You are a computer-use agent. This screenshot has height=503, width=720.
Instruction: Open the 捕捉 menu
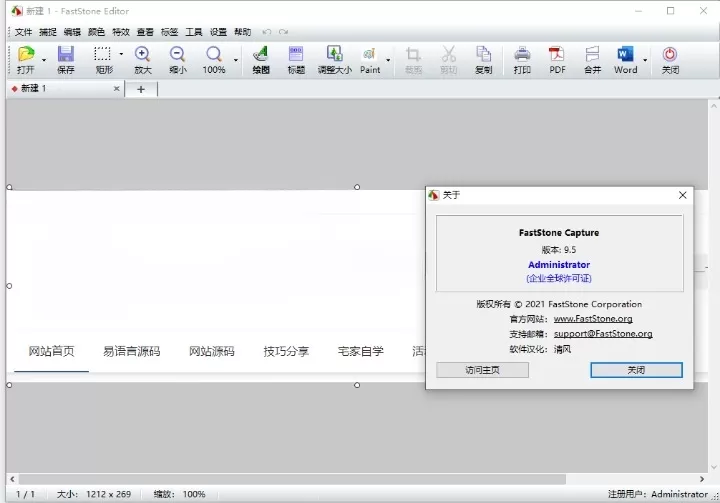tap(48, 32)
